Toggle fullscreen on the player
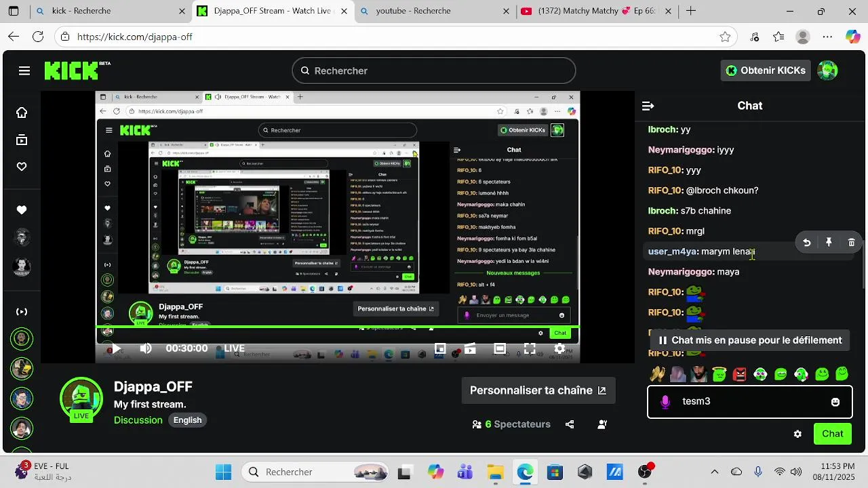The width and height of the screenshot is (868, 488). 530,348
